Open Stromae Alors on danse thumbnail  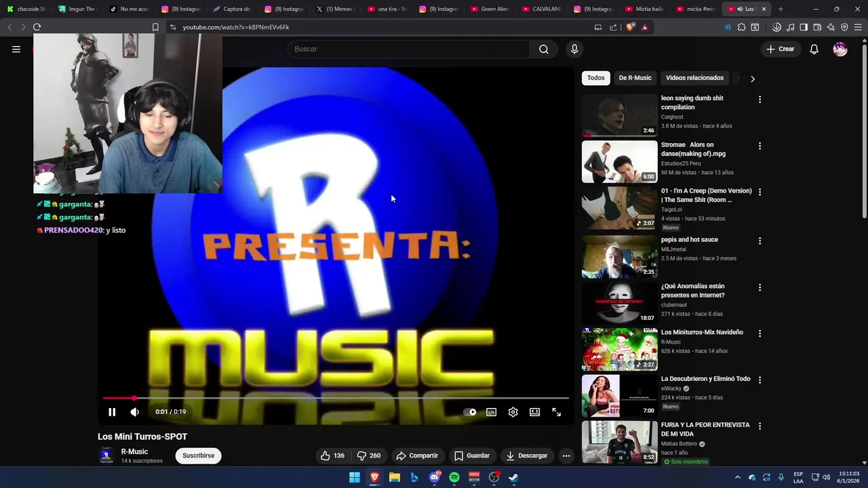[x=619, y=162]
